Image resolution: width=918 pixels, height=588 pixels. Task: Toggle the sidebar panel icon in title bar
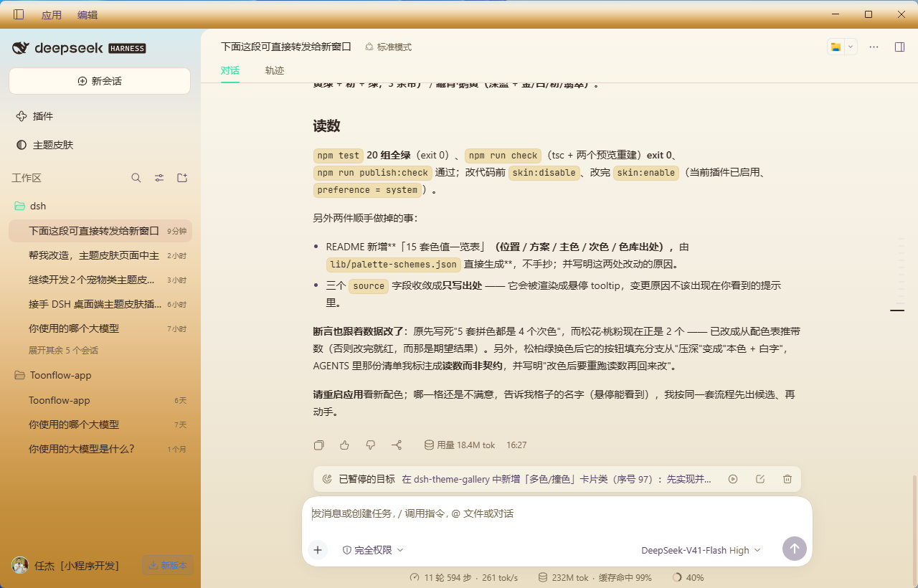(x=19, y=14)
